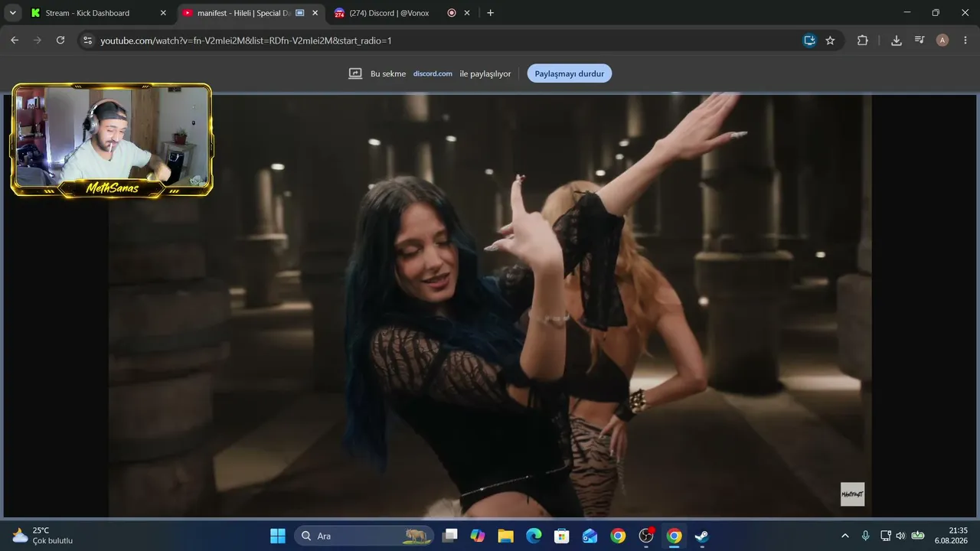The height and width of the screenshot is (551, 980).
Task: Open OBS Studio from the taskbar
Action: [x=646, y=536]
